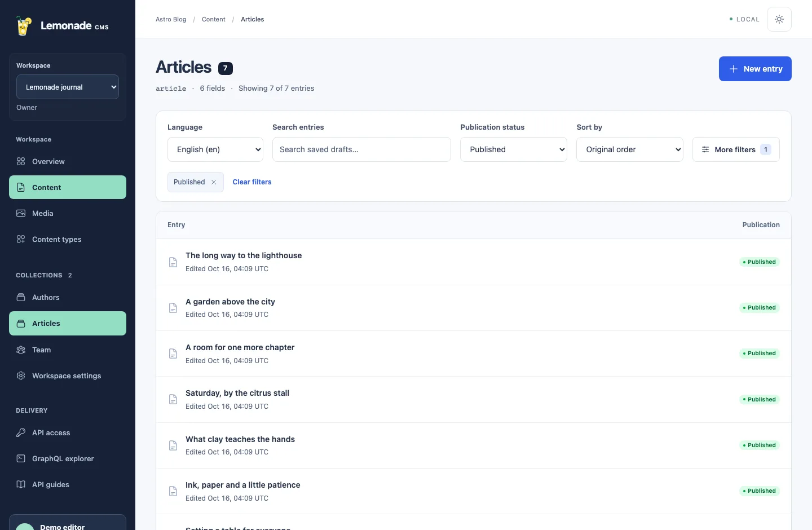Click the Entry column header
The height and width of the screenshot is (530, 812).
pos(176,225)
